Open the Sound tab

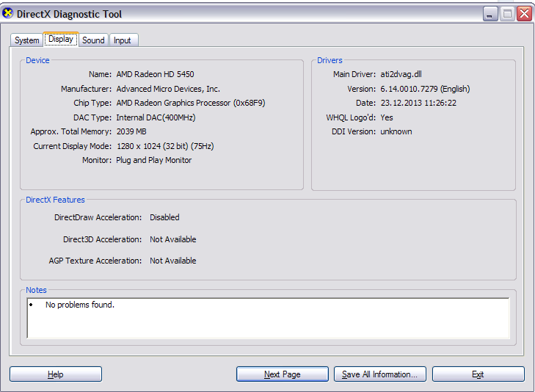pyautogui.click(x=93, y=40)
